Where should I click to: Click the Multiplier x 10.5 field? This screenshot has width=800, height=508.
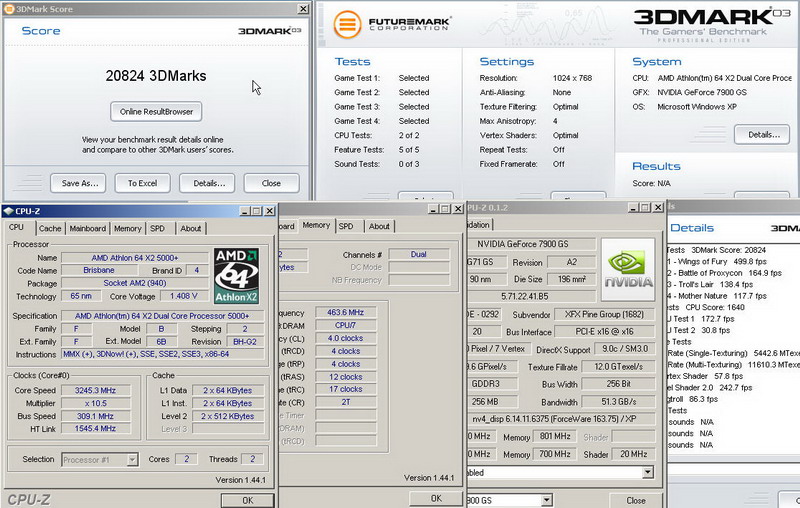pyautogui.click(x=95, y=403)
